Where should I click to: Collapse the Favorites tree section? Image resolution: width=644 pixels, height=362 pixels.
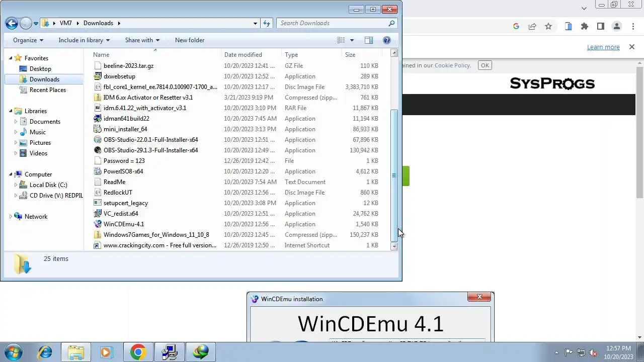coord(11,58)
